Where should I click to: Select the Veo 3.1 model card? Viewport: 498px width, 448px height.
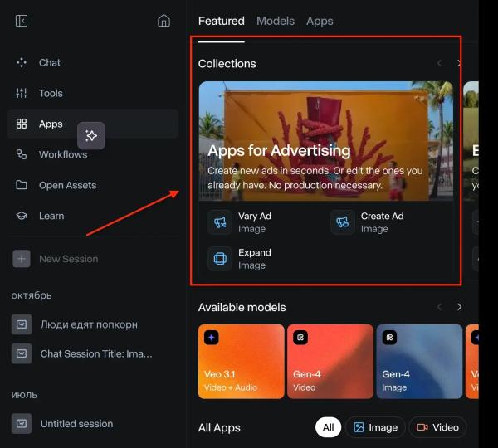[241, 359]
